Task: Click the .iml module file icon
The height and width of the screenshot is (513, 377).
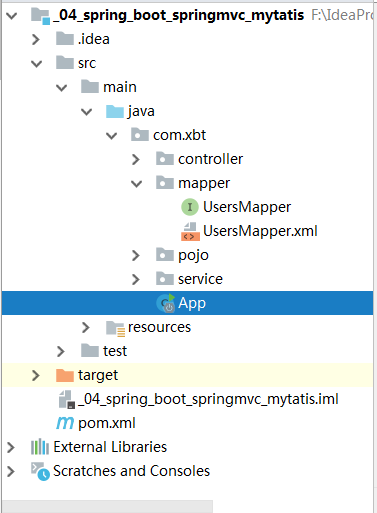Action: [67, 400]
